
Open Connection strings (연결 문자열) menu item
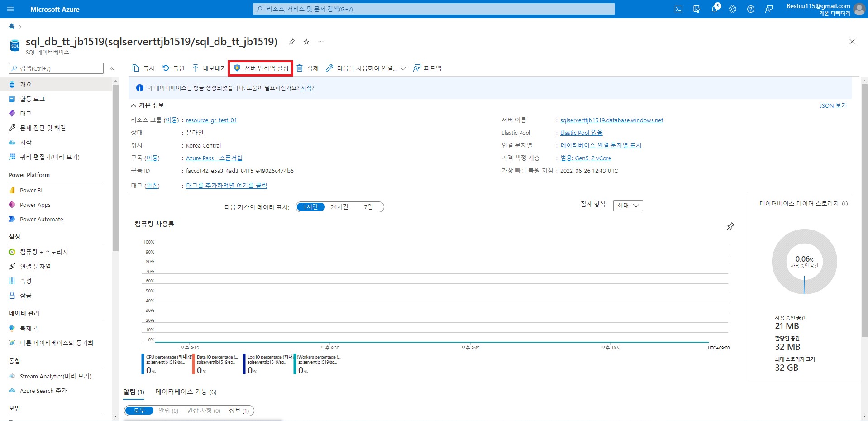[x=56, y=267]
